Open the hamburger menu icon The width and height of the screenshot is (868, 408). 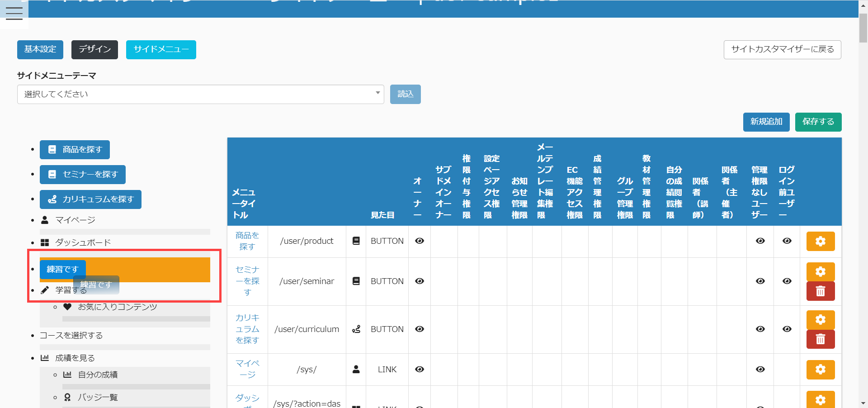coord(14,13)
